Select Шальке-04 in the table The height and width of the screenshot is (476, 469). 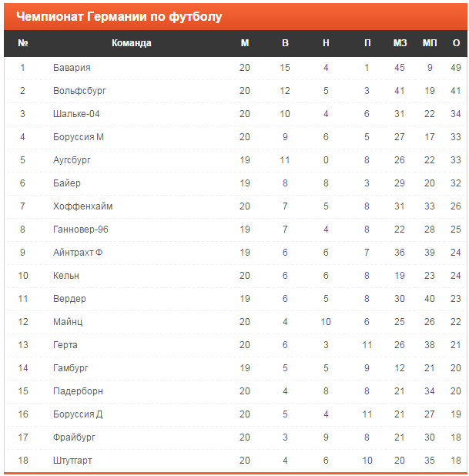pos(76,114)
